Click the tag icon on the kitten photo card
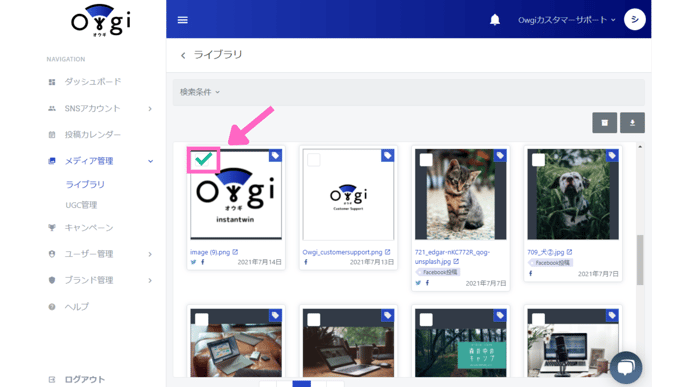The image size is (688, 387). (x=500, y=155)
